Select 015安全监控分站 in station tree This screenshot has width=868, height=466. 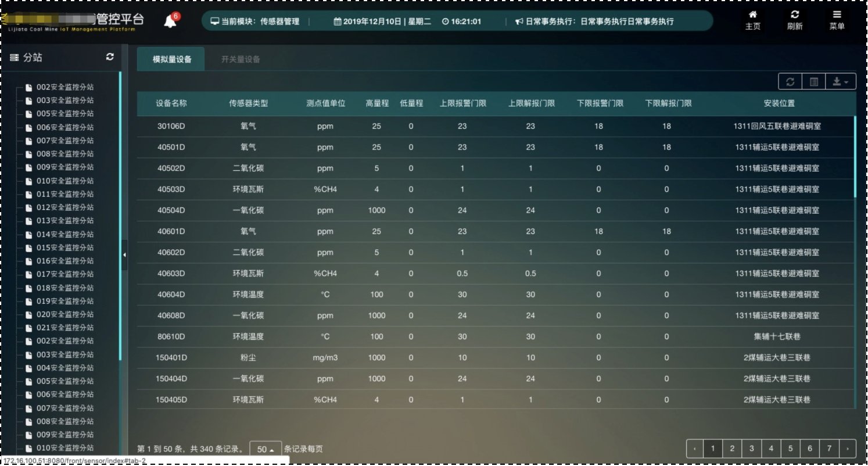pyautogui.click(x=64, y=248)
